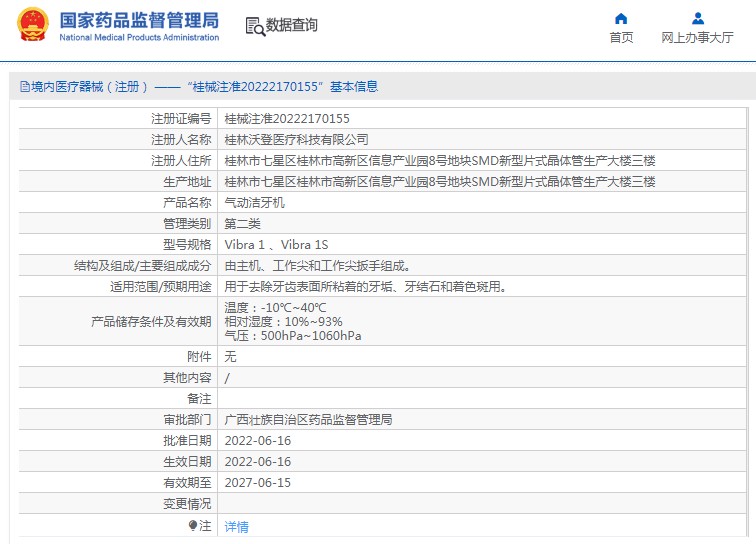Viewport: 756px width, 544px height.
Task: Click the national emblem logo
Action: pos(33,25)
